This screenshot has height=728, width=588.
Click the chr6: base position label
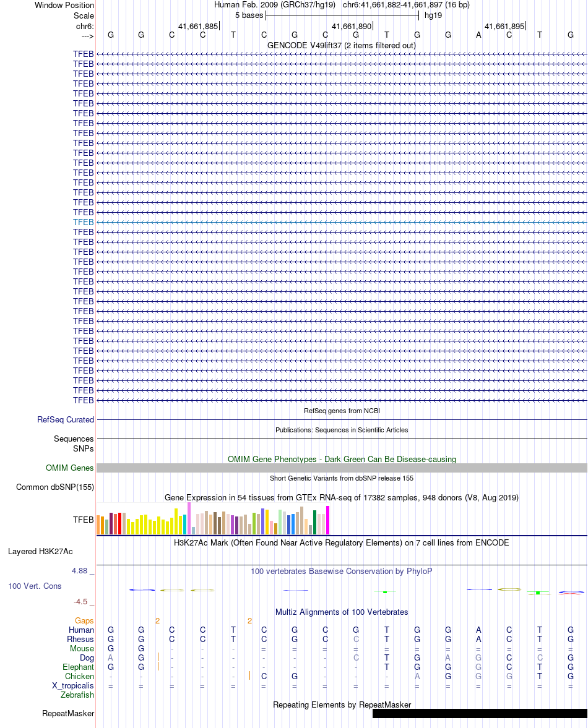pos(85,27)
